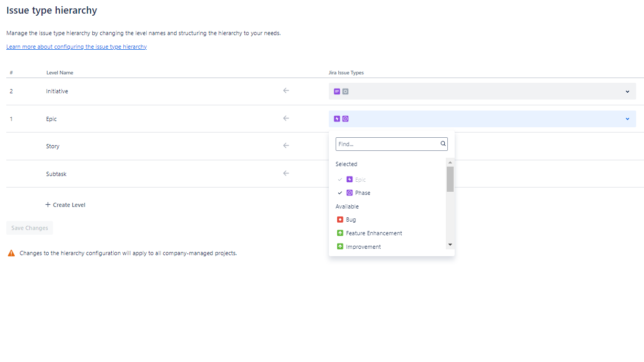Click the green Feature Enhancement icon
Image resolution: width=644 pixels, height=362 pixels.
pos(340,233)
